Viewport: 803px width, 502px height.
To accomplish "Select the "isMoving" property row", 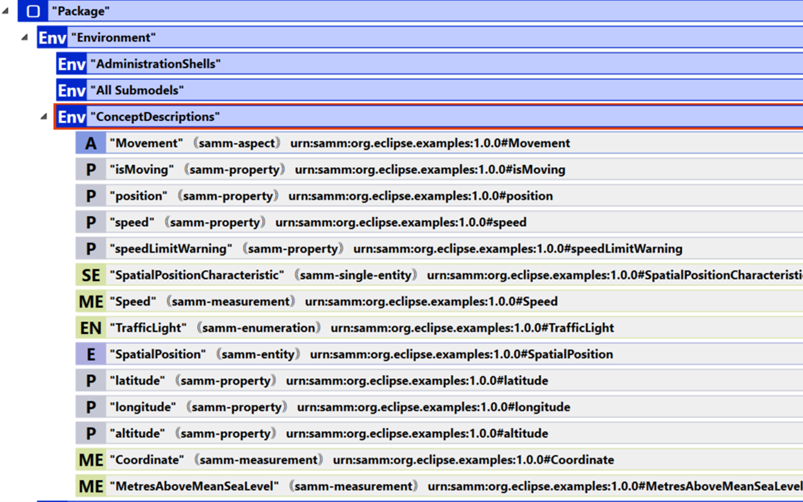I will (x=439, y=170).
